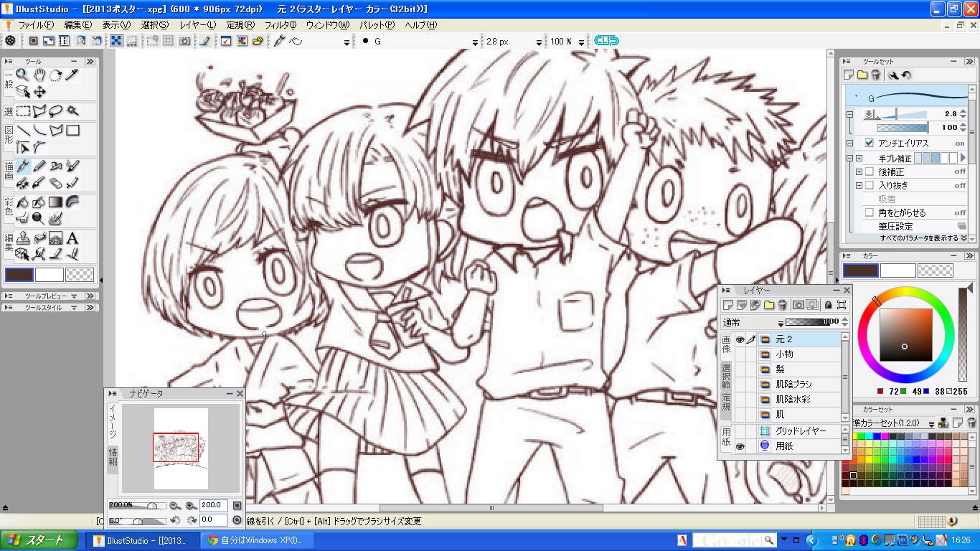Screen dimensions: 980x551
Task: Delete the tool preset with the Tool Set trash icon
Action: (876, 75)
